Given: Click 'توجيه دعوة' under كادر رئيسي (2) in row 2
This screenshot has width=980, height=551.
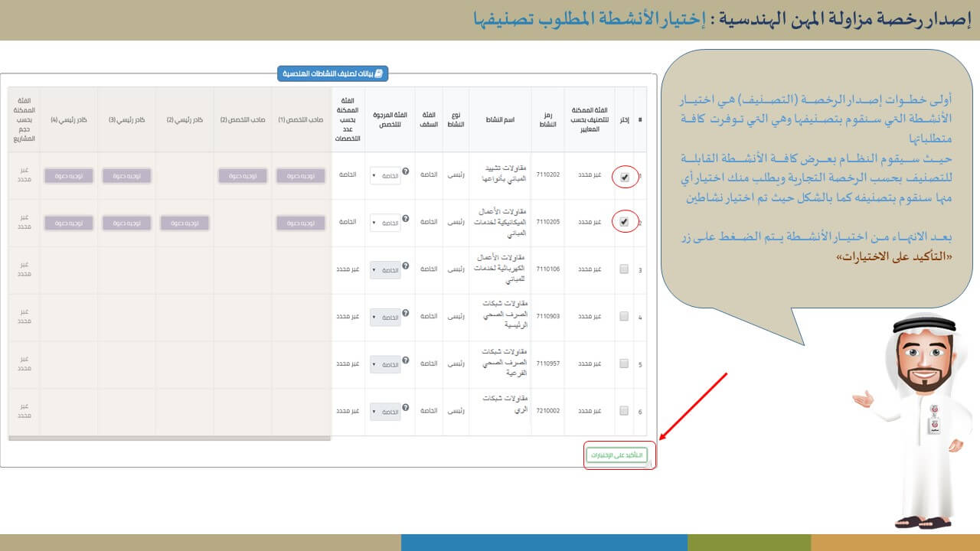Looking at the screenshot, I should point(185,223).
